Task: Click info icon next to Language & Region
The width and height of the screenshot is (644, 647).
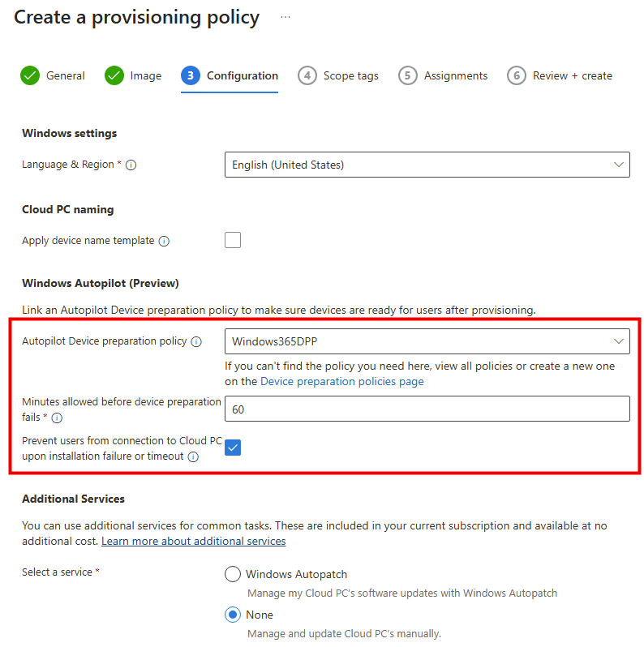Action: 131,165
